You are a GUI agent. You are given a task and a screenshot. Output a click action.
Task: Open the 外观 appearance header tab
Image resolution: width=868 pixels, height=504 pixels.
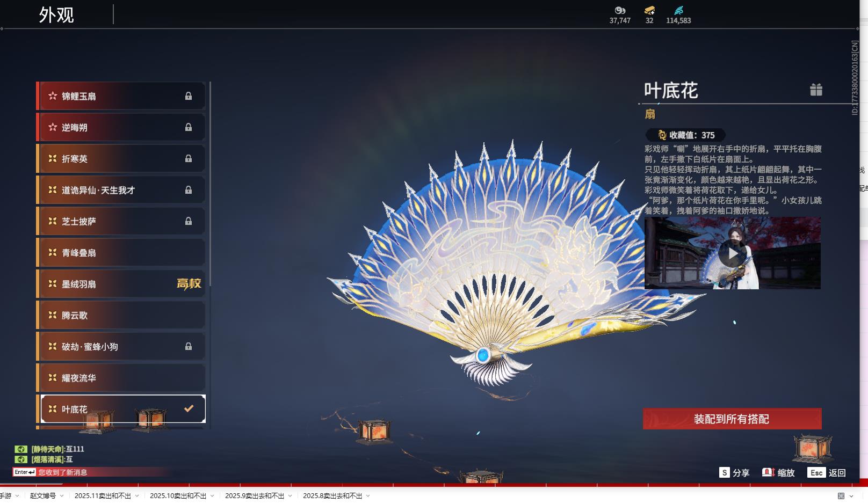56,15
